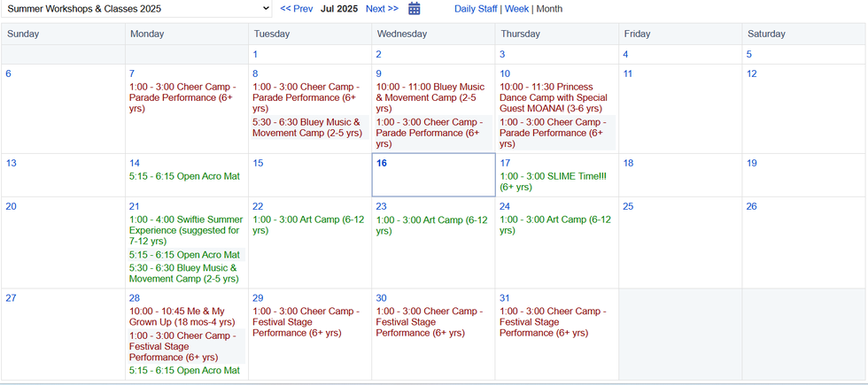This screenshot has height=385, width=868.
Task: Open Me & My Grown Up class on July 28
Action: [182, 317]
